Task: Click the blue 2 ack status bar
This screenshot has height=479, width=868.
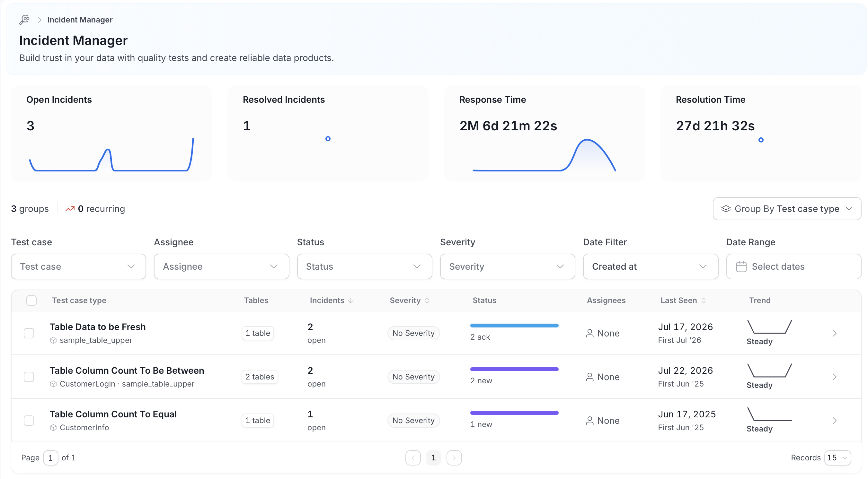Action: tap(514, 326)
